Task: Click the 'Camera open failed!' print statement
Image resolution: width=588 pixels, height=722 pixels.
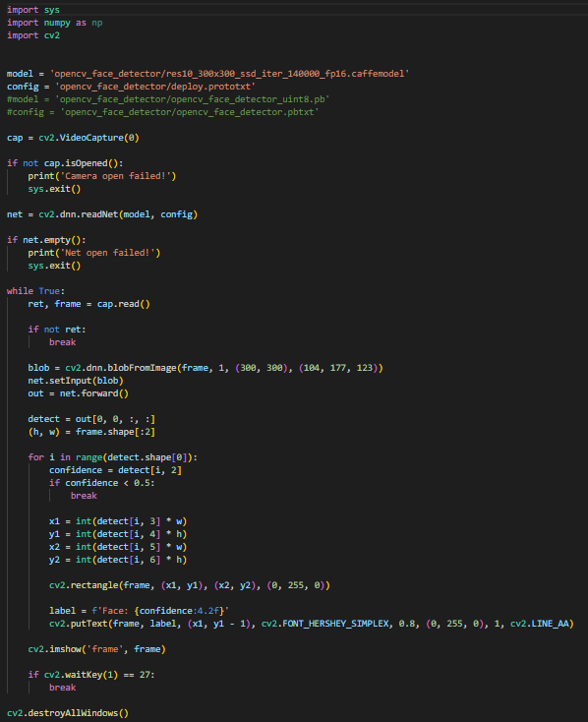Action: 101,176
